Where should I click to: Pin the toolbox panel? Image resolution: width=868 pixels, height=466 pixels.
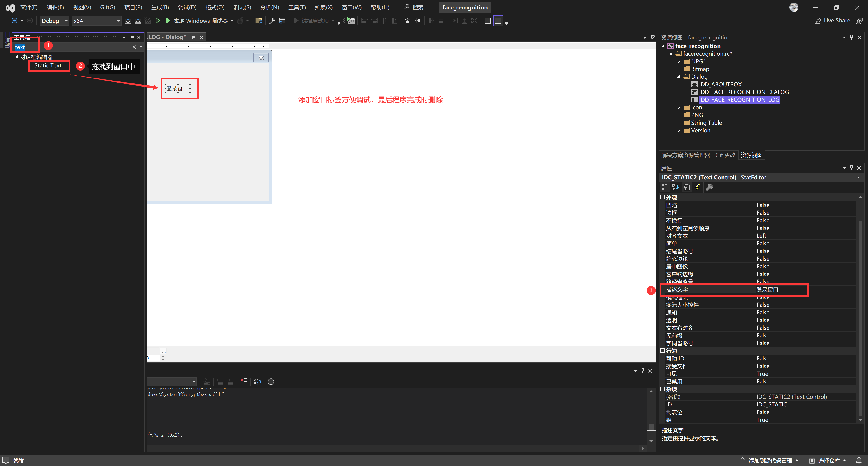(x=131, y=37)
